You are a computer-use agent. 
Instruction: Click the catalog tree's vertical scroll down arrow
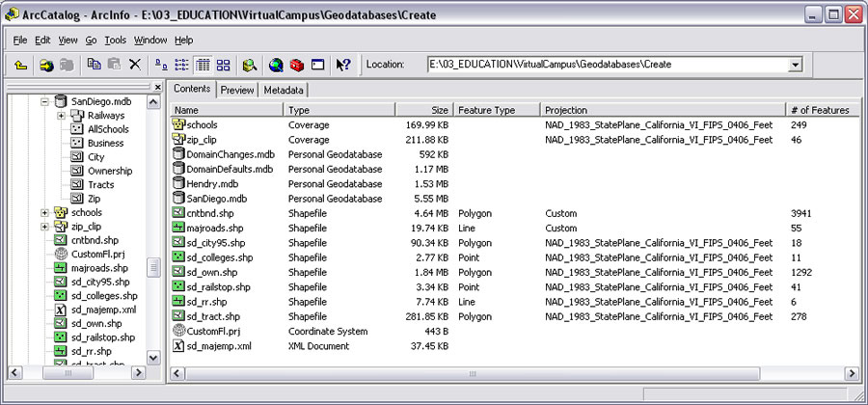click(154, 358)
